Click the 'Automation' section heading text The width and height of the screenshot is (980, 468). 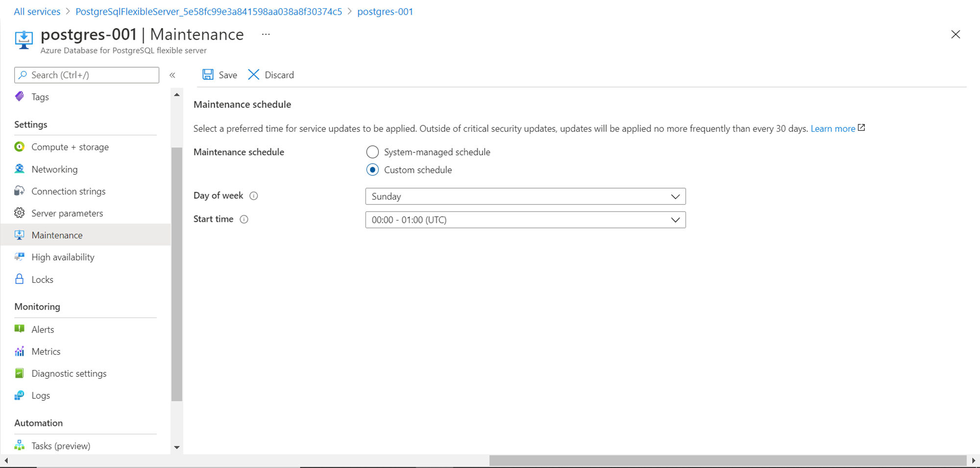tap(39, 423)
